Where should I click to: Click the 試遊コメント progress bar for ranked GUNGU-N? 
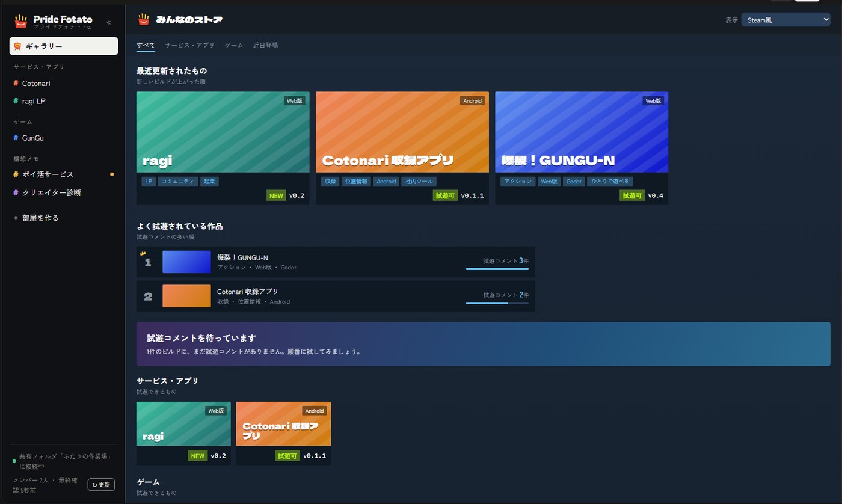(497, 269)
